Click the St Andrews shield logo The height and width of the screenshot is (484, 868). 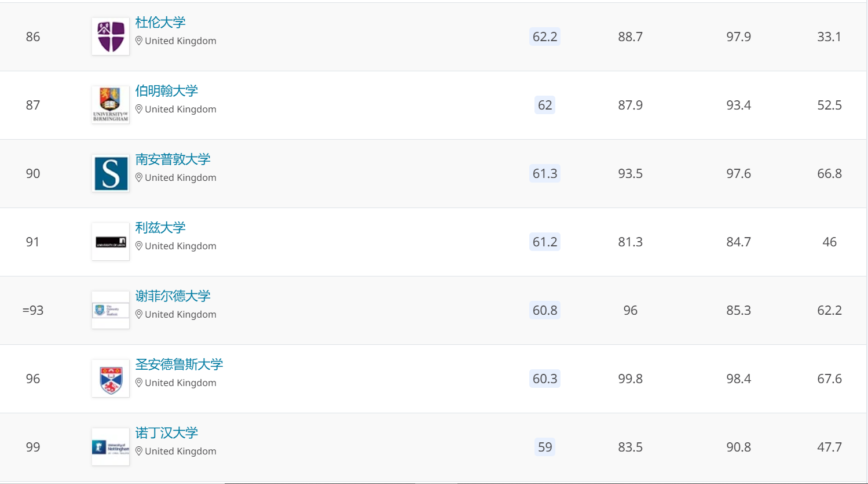pyautogui.click(x=111, y=379)
